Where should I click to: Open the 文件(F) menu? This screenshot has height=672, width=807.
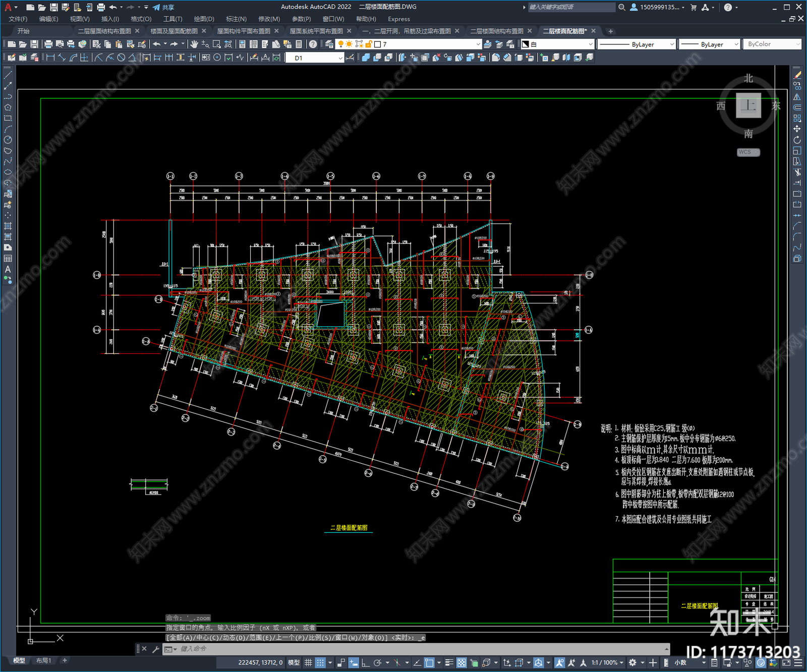(18, 19)
